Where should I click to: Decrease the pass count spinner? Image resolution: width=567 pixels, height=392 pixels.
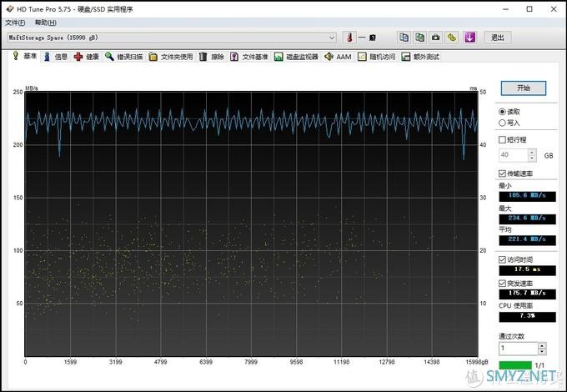click(x=542, y=352)
